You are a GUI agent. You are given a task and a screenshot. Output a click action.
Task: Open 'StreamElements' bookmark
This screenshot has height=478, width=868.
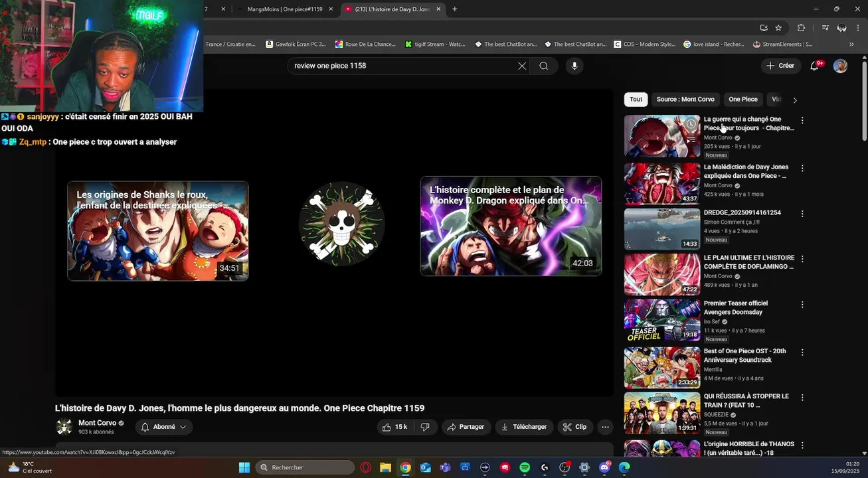[783, 44]
